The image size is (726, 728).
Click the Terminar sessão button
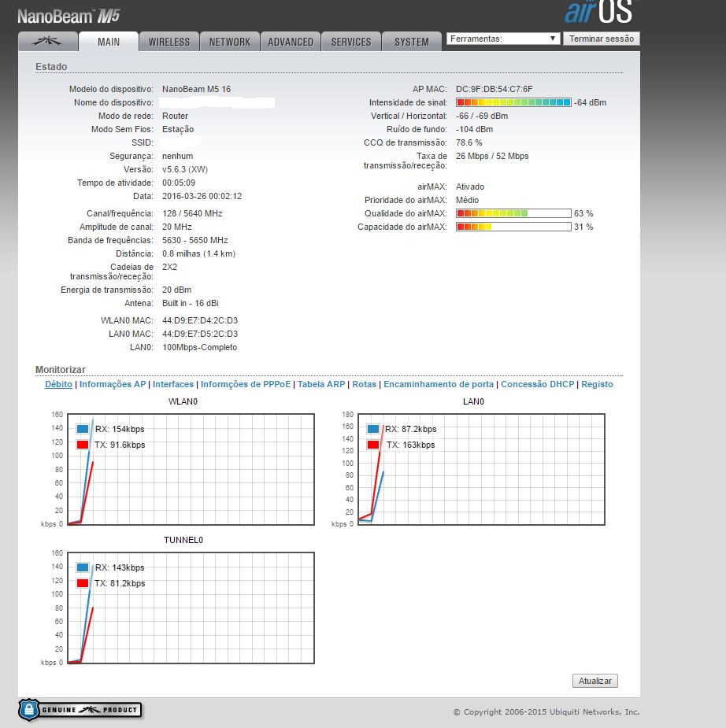pos(602,39)
